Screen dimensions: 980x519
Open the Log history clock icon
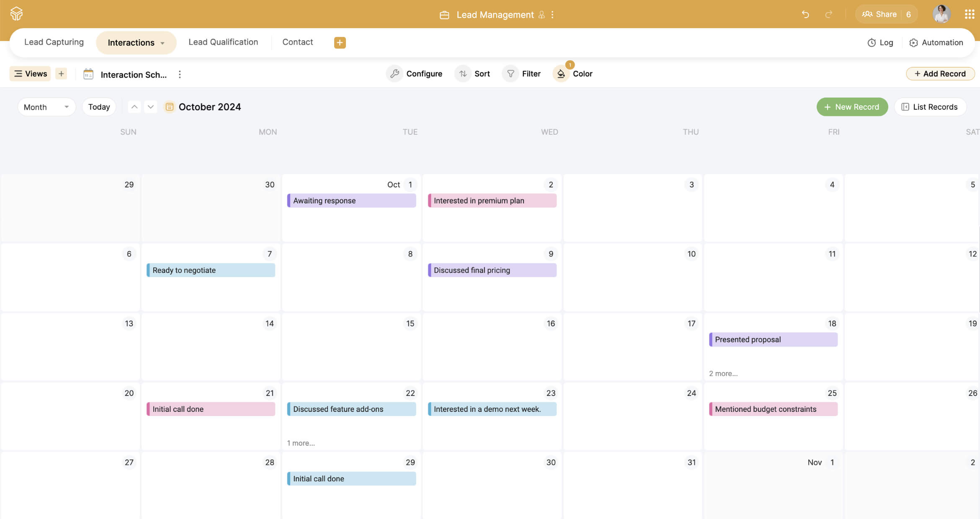coord(872,42)
